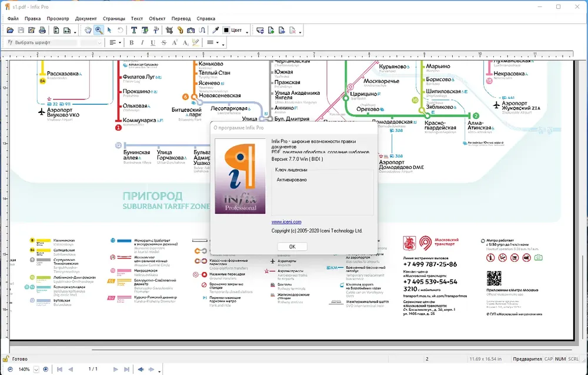This screenshot has width=588, height=375.
Task: Click the page with green plus icon
Action: 271,31
